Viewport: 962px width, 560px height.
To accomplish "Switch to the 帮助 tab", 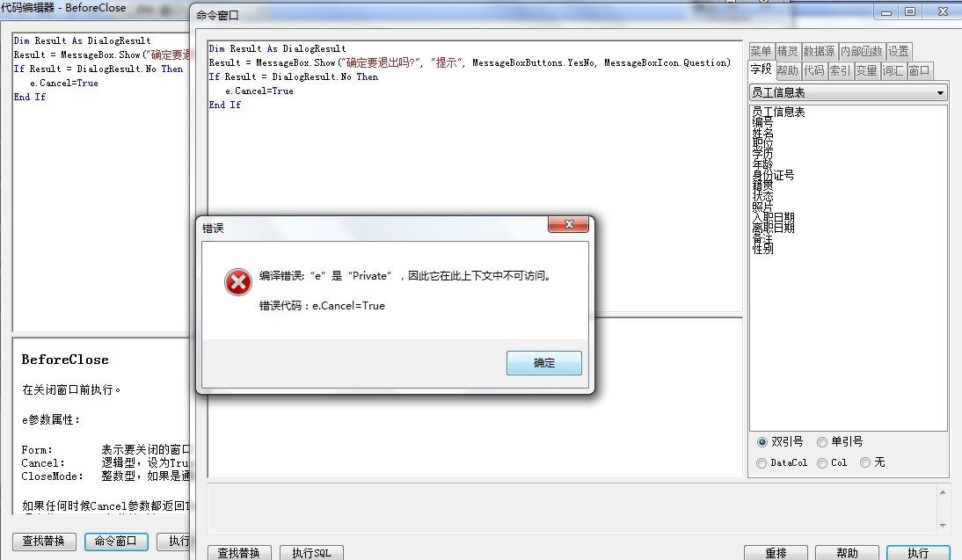I will 788,70.
